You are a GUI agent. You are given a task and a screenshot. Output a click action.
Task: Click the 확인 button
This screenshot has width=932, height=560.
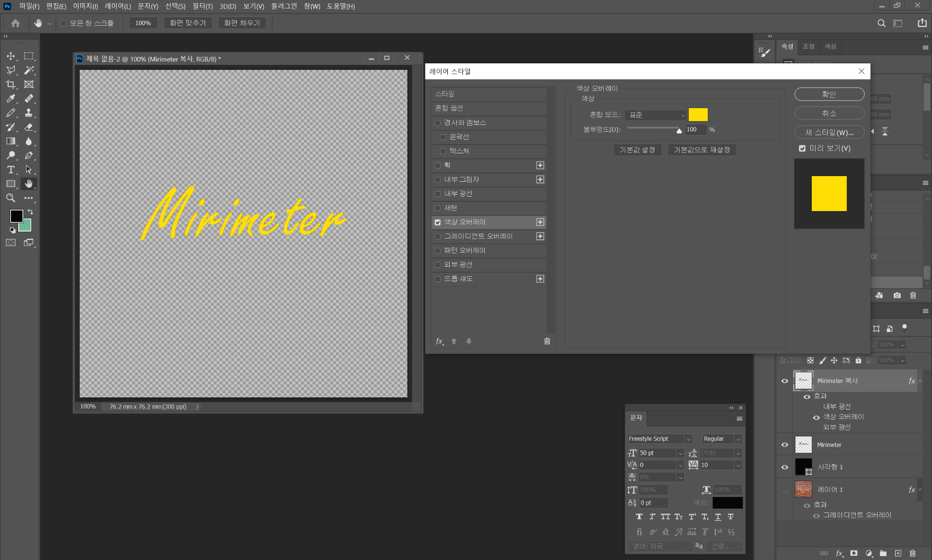829,94
